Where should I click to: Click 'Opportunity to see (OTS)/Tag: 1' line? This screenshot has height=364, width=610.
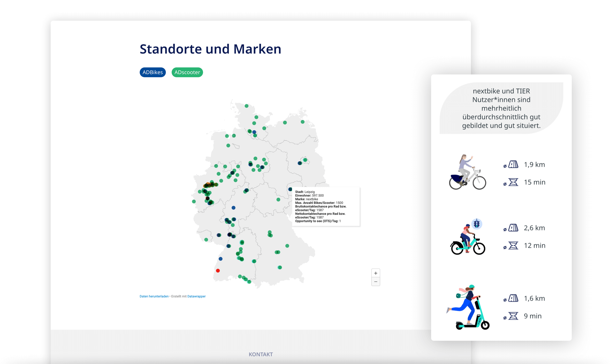pyautogui.click(x=318, y=221)
